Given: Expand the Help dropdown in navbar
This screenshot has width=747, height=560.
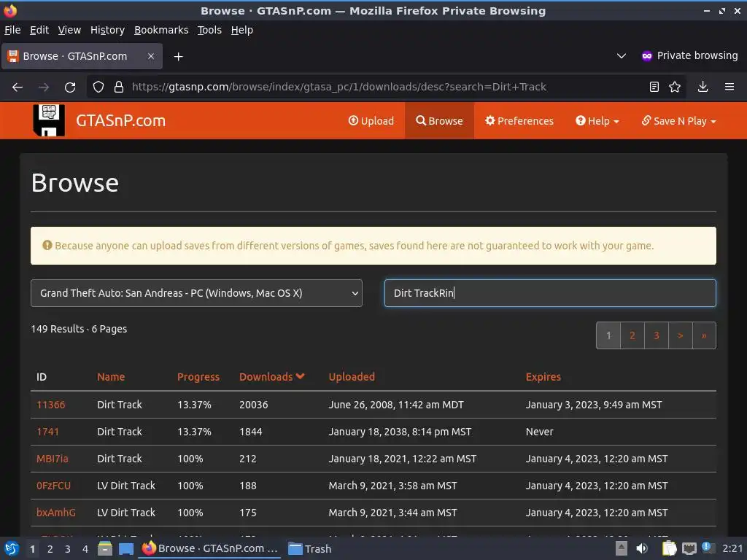Looking at the screenshot, I should tap(597, 121).
